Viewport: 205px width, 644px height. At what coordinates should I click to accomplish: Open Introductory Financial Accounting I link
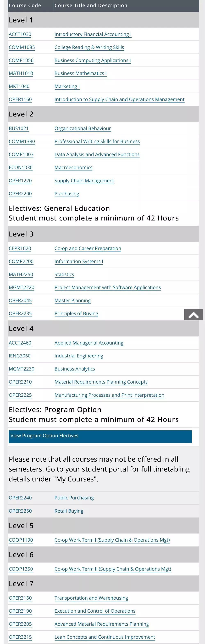pos(93,34)
